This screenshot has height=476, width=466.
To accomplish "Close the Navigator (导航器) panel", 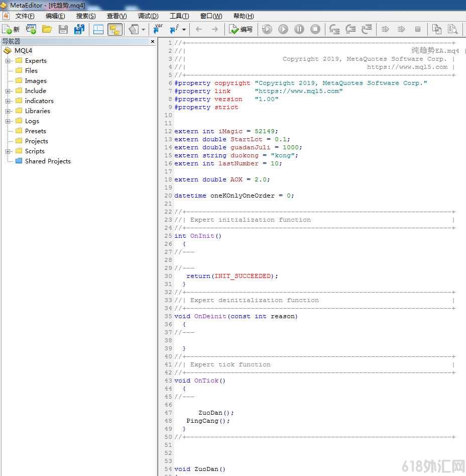I will [x=153, y=41].
